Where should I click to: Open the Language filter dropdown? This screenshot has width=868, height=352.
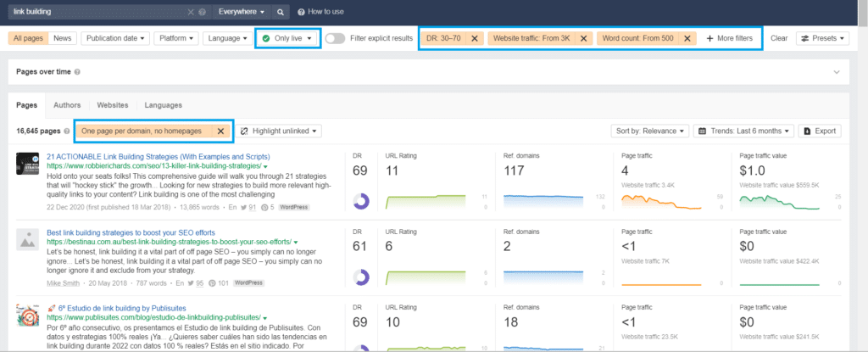tap(228, 38)
